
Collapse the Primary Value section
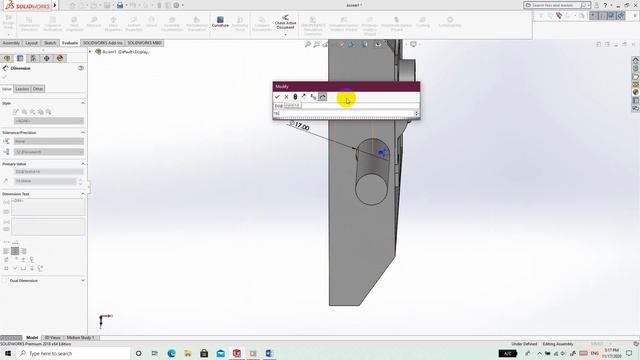(83, 164)
